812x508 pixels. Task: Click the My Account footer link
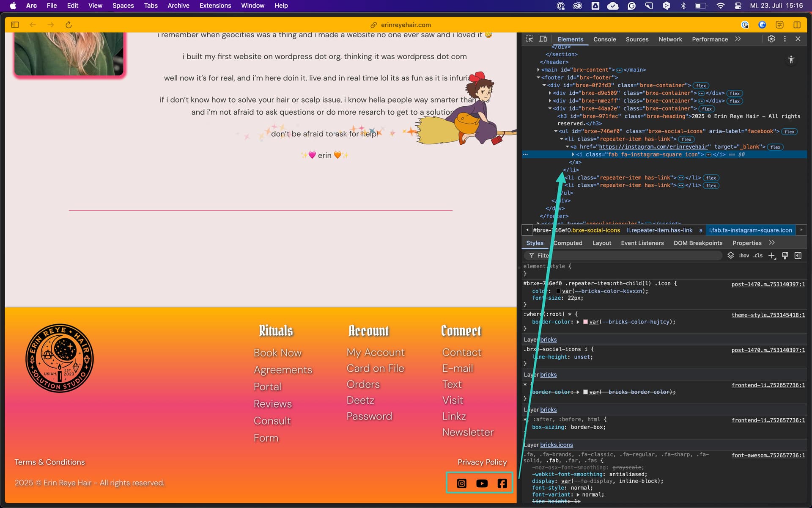[376, 352]
